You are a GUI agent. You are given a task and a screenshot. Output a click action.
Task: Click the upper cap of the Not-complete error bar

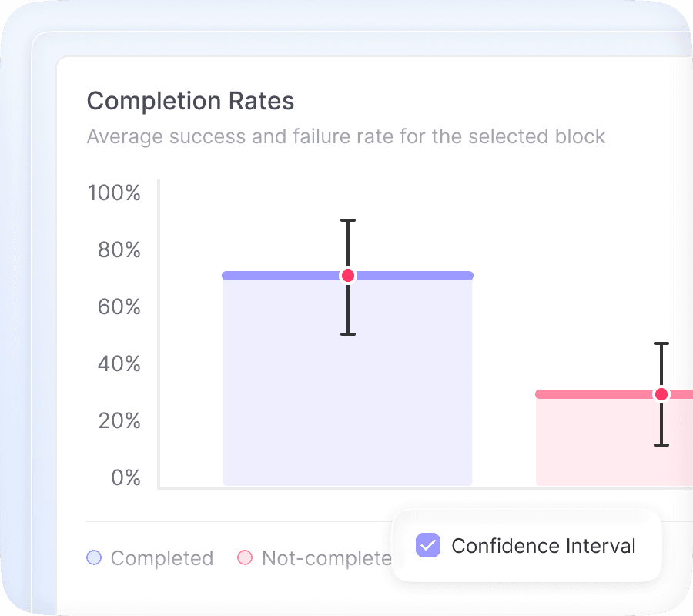tap(661, 343)
